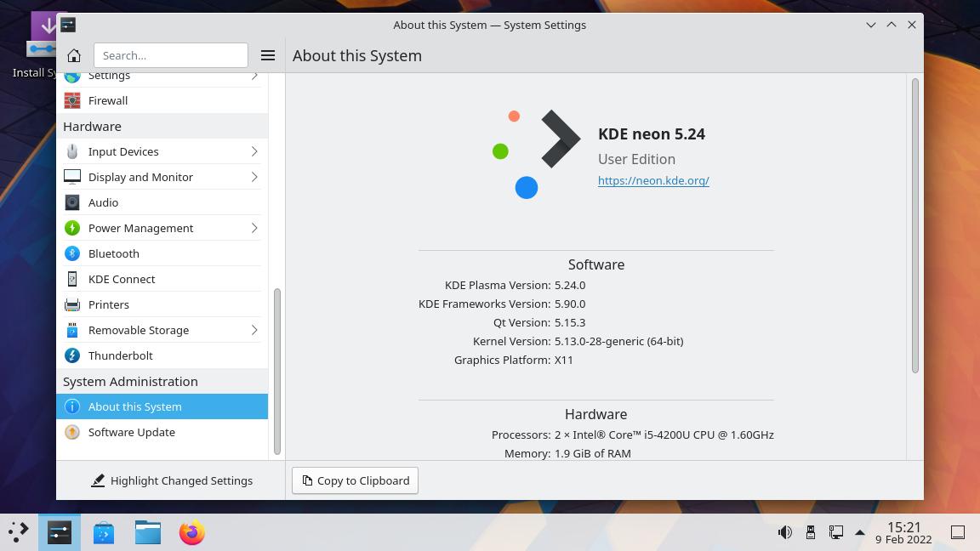Viewport: 980px width, 551px height.
Task: Toggle Highlight Changed Settings
Action: [x=172, y=480]
